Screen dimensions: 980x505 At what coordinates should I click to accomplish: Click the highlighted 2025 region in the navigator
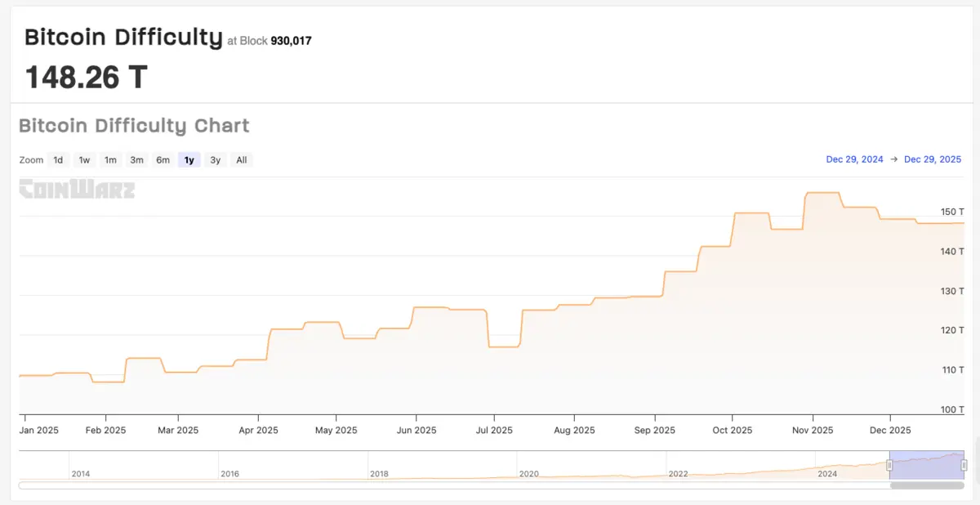(927, 464)
